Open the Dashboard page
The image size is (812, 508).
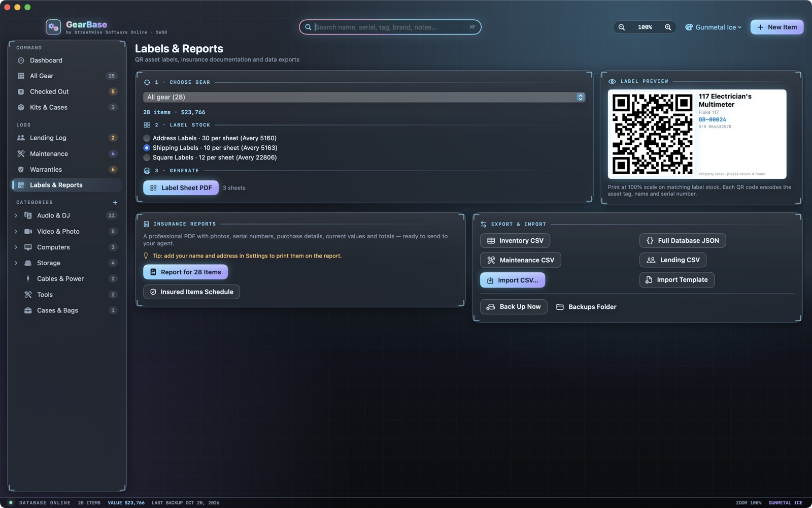(67, 60)
